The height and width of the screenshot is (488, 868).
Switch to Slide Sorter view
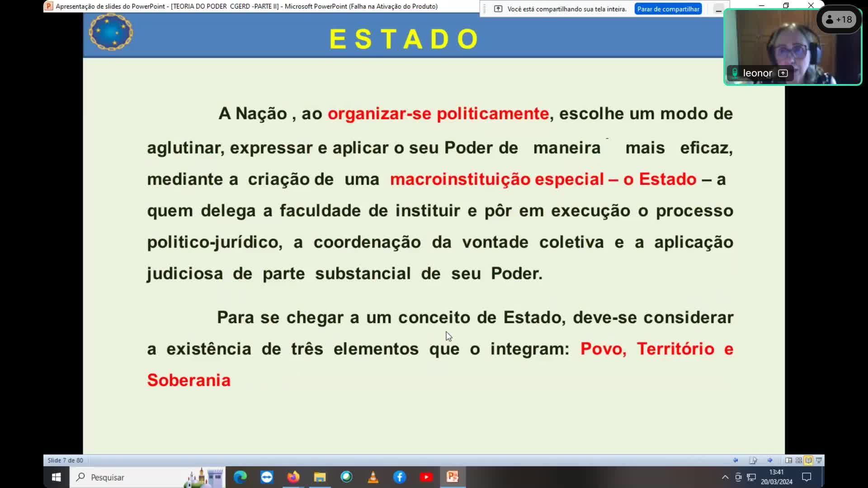click(799, 460)
